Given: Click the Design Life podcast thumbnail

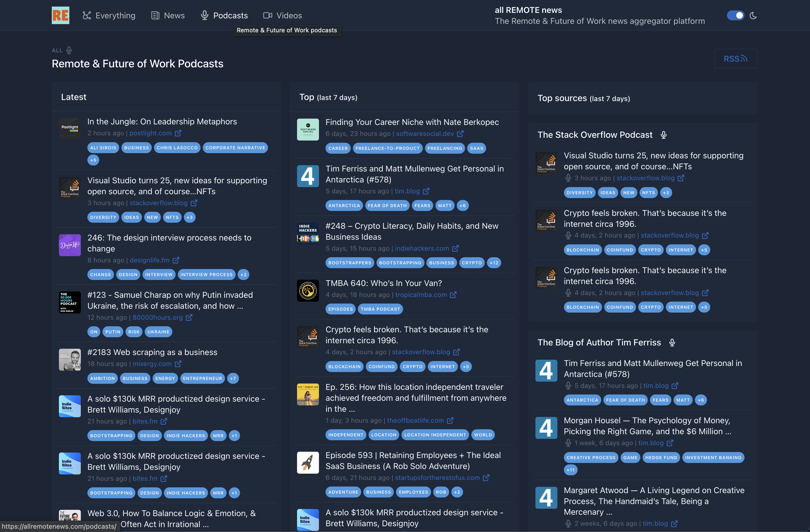Looking at the screenshot, I should (70, 245).
